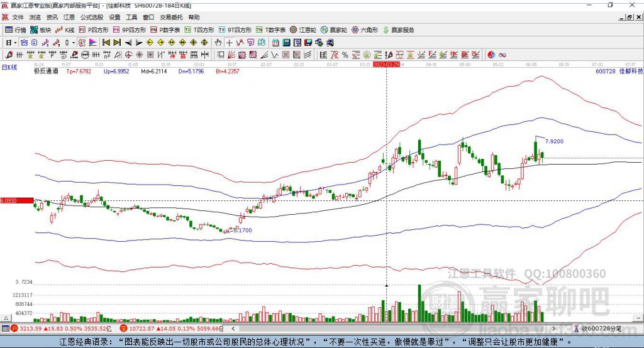The image size is (644, 348).
Task: Open the T四方形 tool
Action: click(x=199, y=30)
